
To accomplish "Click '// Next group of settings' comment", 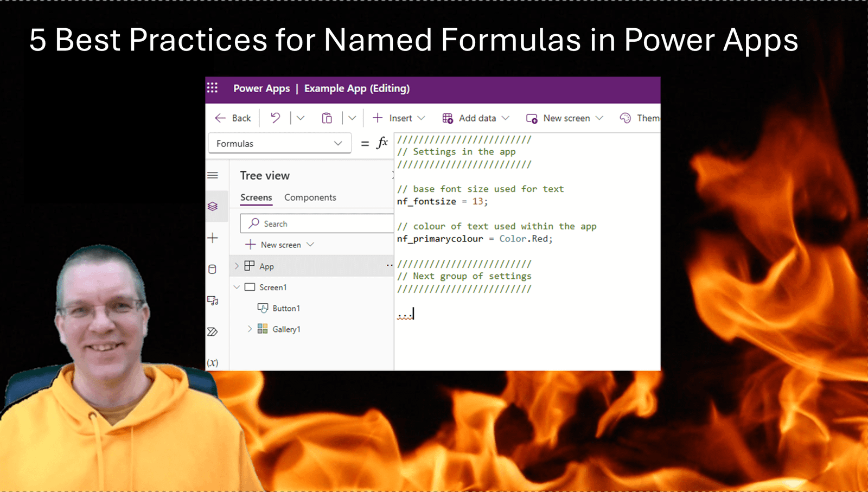I will coord(464,276).
